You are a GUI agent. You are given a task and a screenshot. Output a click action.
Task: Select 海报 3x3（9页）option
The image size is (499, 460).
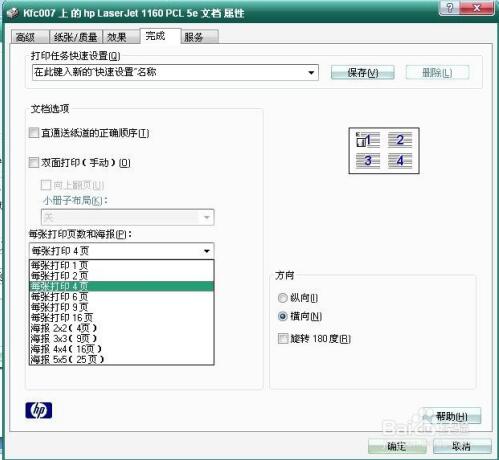coord(121,338)
